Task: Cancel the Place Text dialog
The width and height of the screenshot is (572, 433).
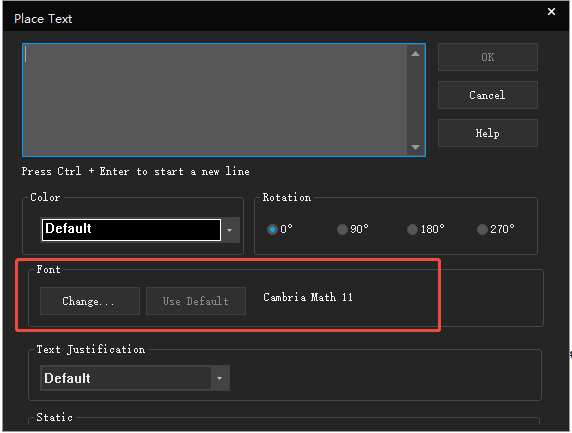Action: (488, 95)
